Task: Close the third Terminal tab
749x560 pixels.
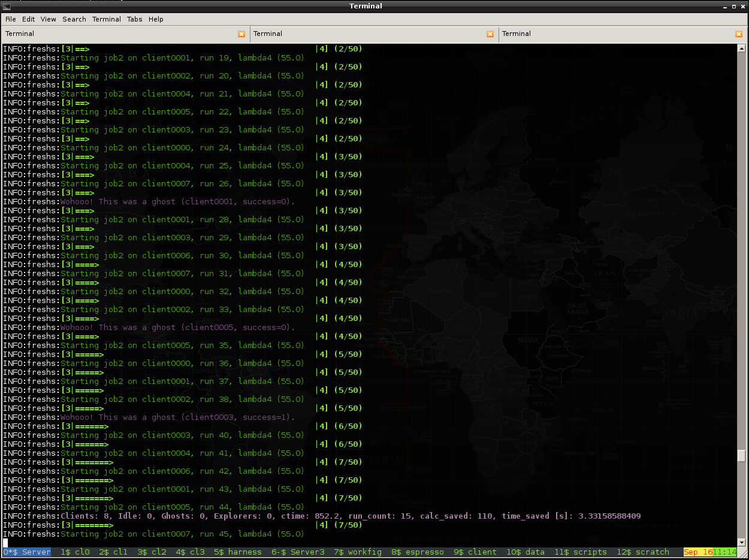Action: click(x=738, y=34)
